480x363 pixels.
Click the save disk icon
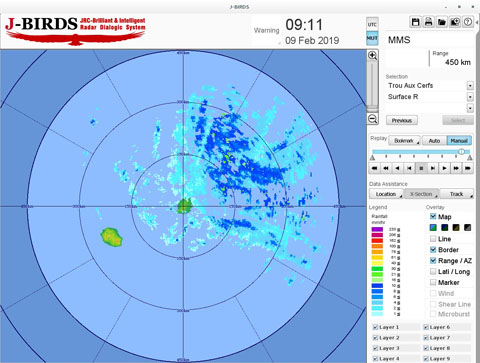(x=415, y=22)
